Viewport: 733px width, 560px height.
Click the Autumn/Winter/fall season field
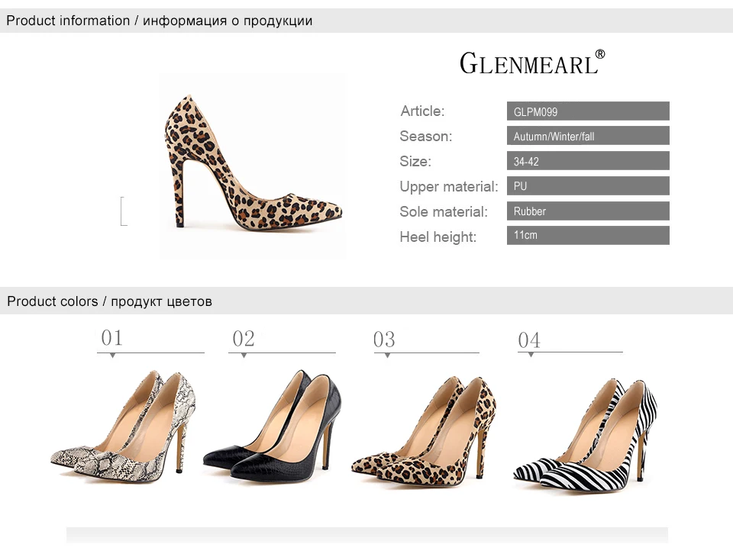588,136
